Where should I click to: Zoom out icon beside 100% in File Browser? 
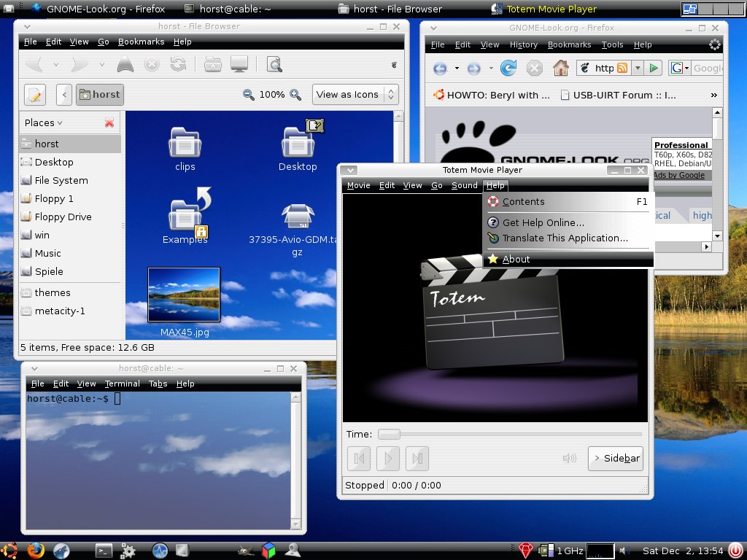pos(248,94)
